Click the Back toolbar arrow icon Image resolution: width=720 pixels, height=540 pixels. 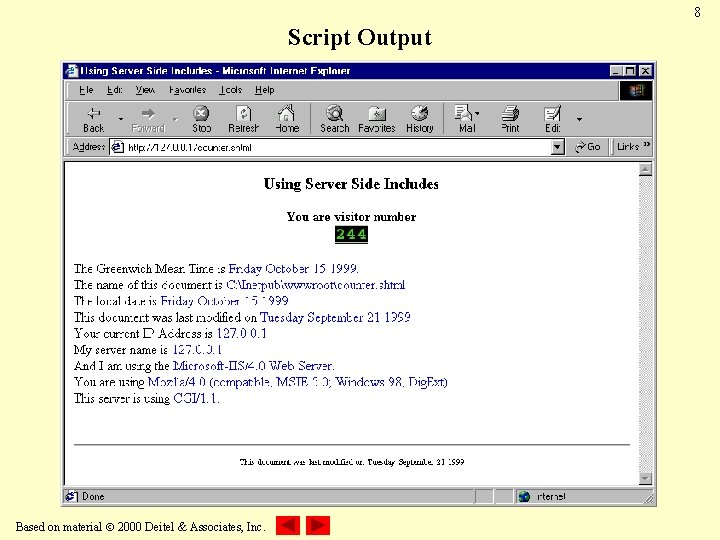[x=94, y=113]
